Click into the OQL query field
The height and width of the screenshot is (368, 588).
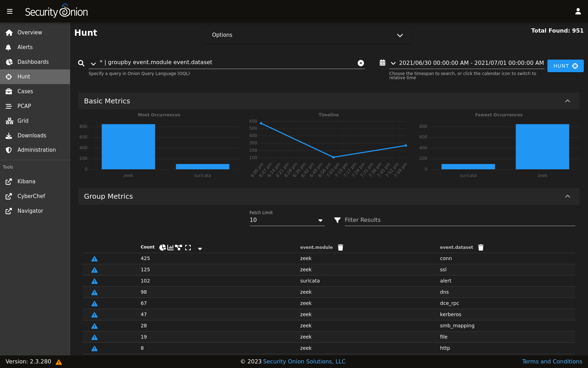pos(227,62)
